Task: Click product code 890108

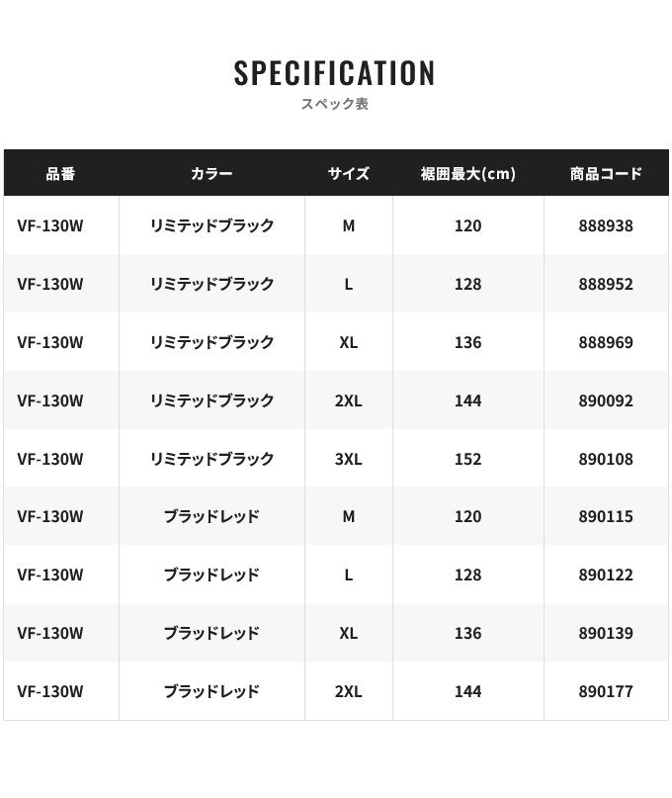Action: [x=606, y=459]
